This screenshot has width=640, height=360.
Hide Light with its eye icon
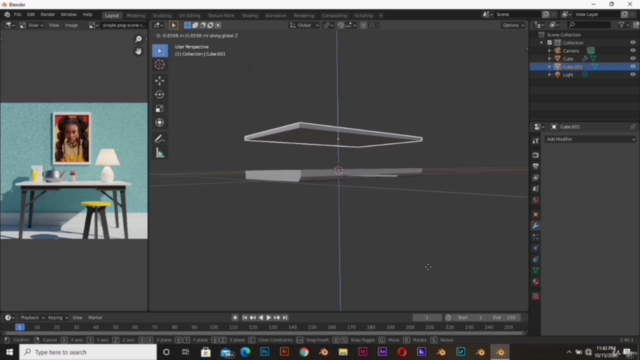[x=633, y=75]
